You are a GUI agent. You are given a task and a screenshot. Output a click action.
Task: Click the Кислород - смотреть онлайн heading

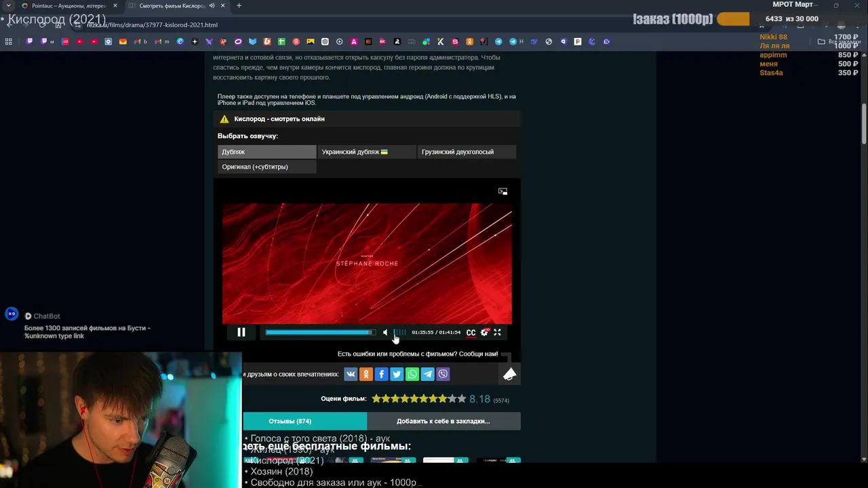pos(279,119)
